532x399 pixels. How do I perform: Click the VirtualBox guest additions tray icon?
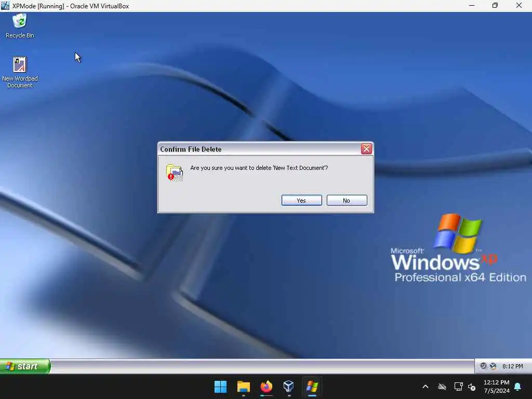493,366
